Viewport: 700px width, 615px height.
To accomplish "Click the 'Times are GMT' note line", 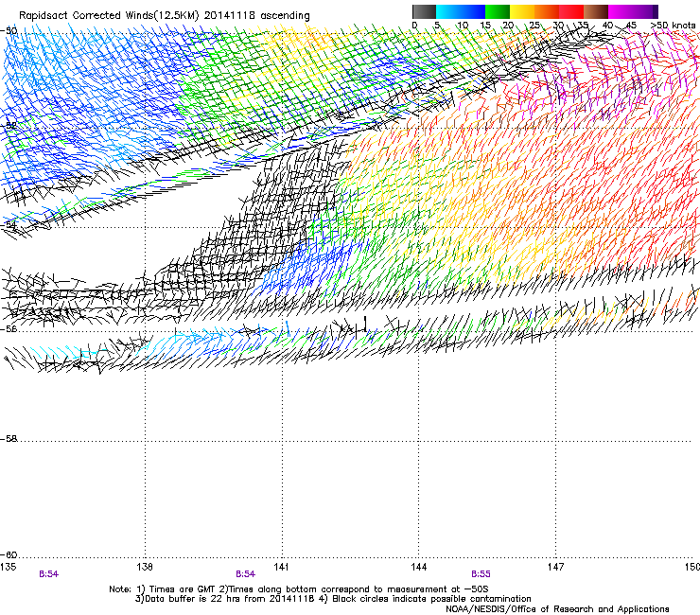I will coord(298,589).
